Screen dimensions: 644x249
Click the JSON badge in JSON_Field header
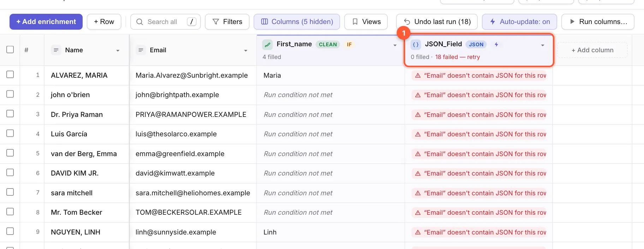coord(476,45)
